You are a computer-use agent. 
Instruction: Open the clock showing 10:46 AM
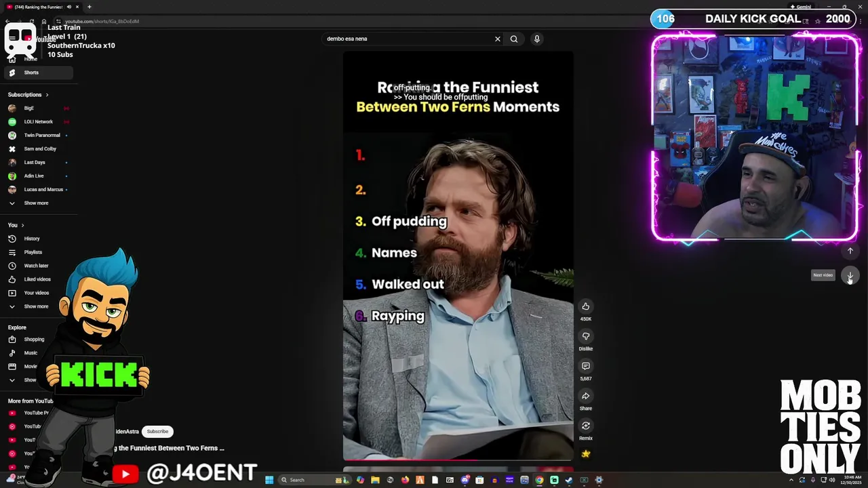click(x=850, y=480)
